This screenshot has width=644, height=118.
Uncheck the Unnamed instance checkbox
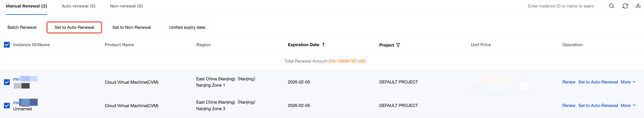click(x=7, y=106)
